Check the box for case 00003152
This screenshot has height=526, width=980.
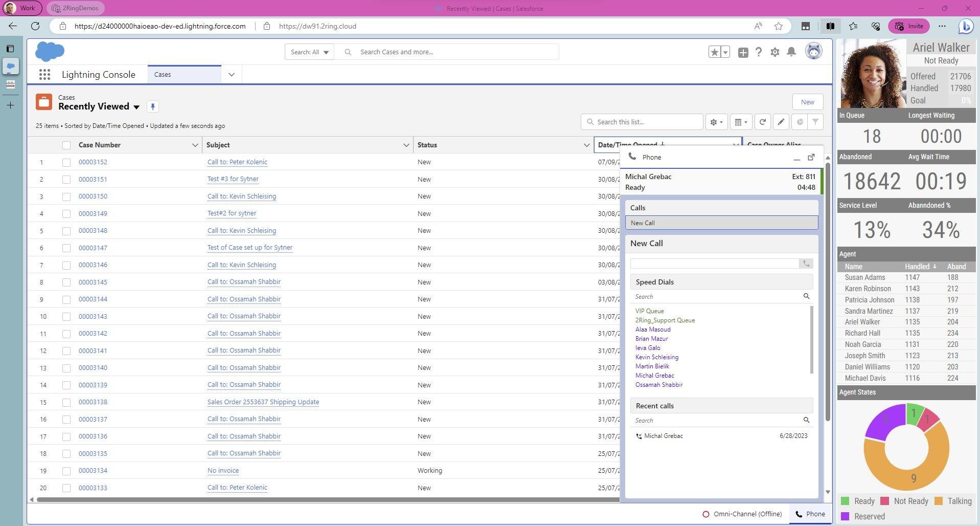66,162
